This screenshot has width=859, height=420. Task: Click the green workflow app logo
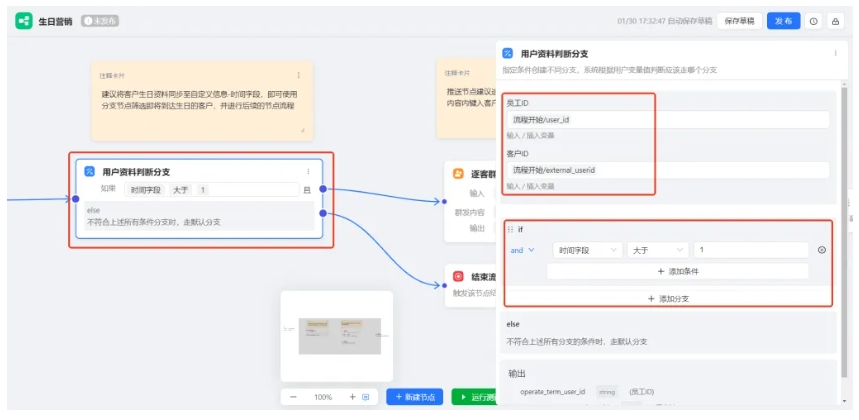24,21
